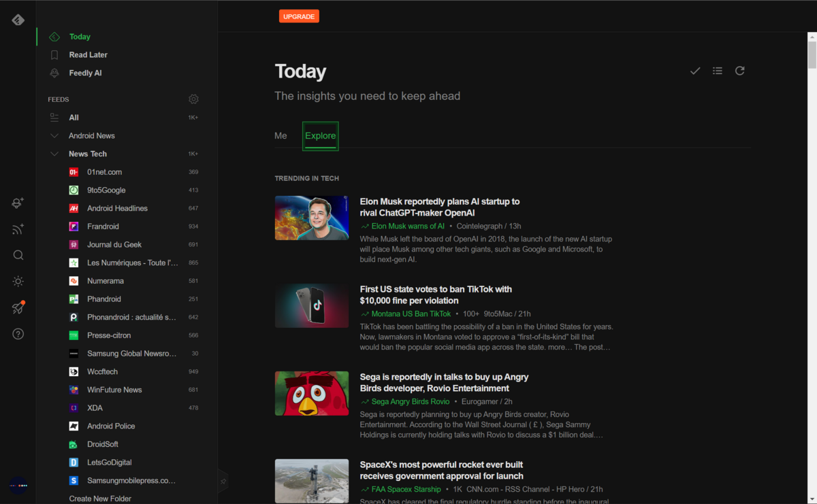Select Phonandroid actualité feed row

tap(127, 317)
